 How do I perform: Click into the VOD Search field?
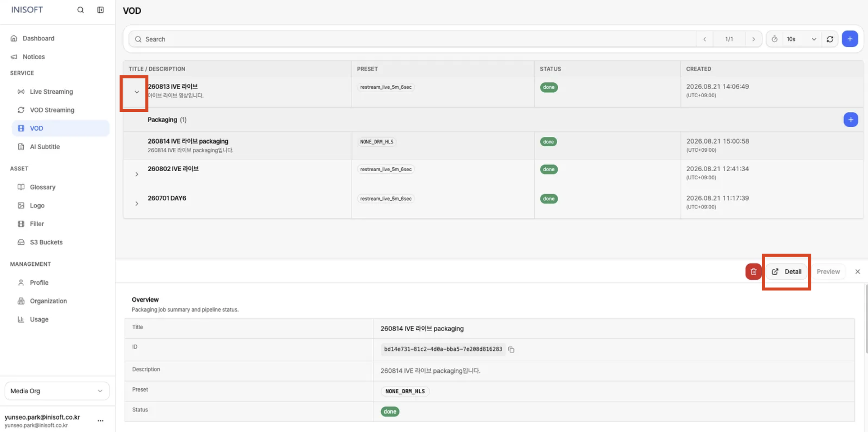click(x=412, y=39)
